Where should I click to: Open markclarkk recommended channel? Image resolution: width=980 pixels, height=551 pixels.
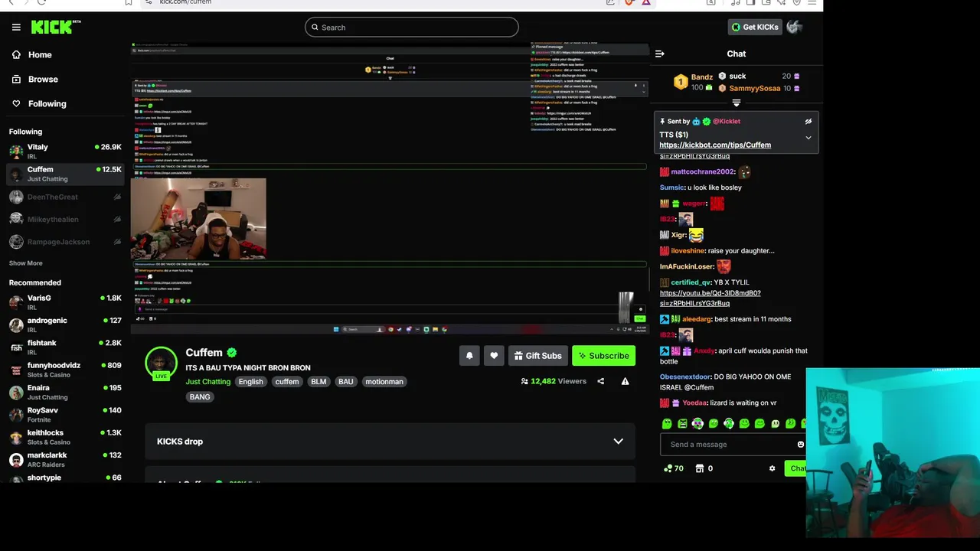(x=65, y=459)
